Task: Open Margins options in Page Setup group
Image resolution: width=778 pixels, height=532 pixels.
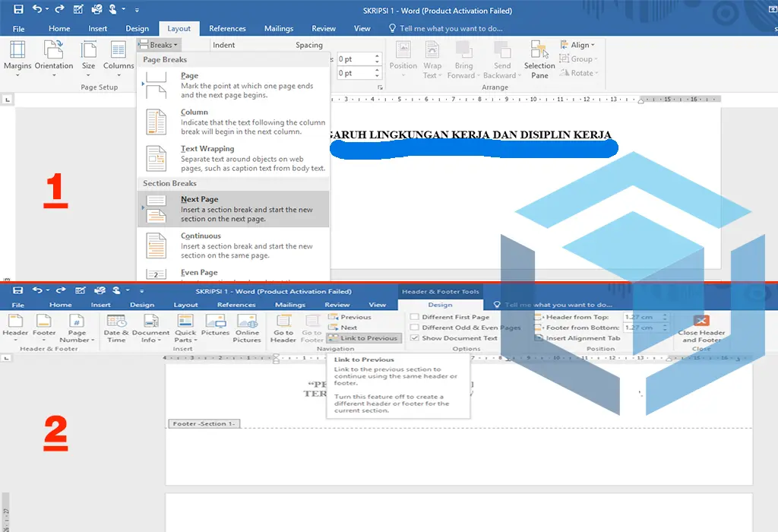Action: coord(17,59)
